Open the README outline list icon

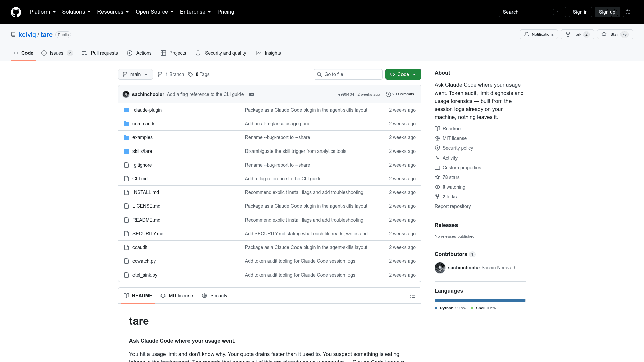point(413,296)
